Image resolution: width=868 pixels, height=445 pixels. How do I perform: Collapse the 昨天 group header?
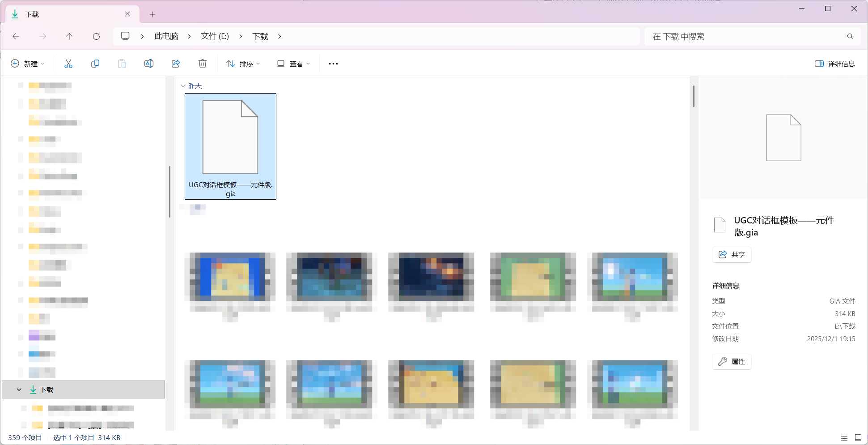pyautogui.click(x=183, y=86)
